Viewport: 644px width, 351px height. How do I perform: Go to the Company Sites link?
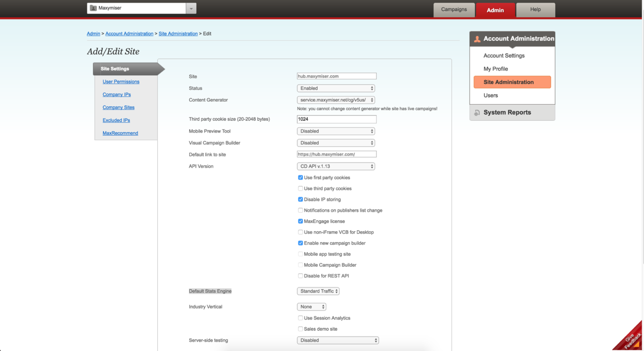[x=119, y=108]
